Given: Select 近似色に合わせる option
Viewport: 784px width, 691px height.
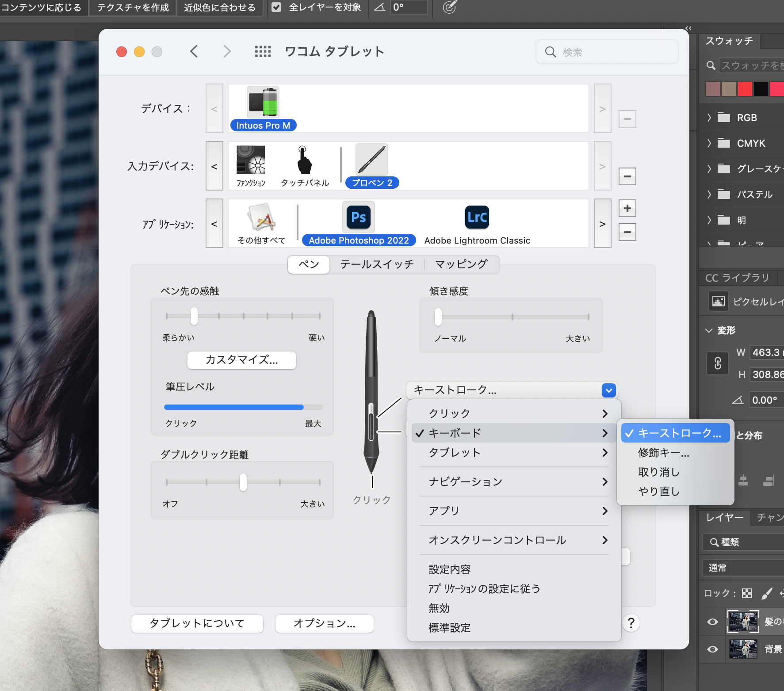Looking at the screenshot, I should click(220, 8).
